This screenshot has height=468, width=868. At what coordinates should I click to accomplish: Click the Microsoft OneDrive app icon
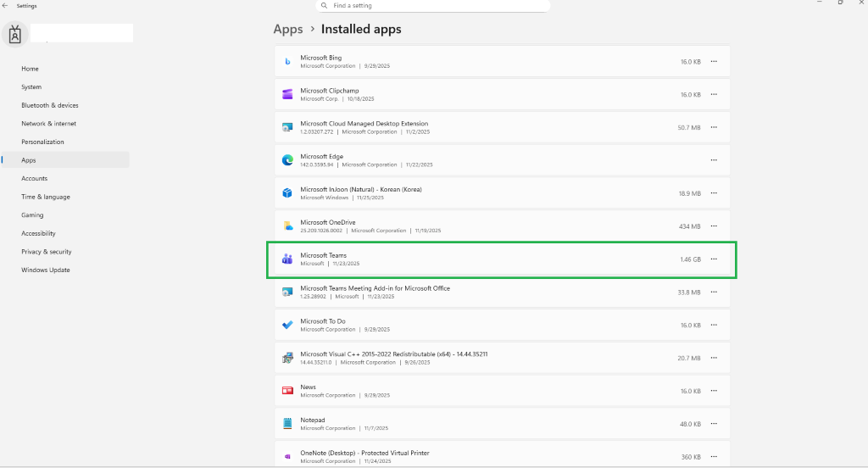(x=287, y=226)
